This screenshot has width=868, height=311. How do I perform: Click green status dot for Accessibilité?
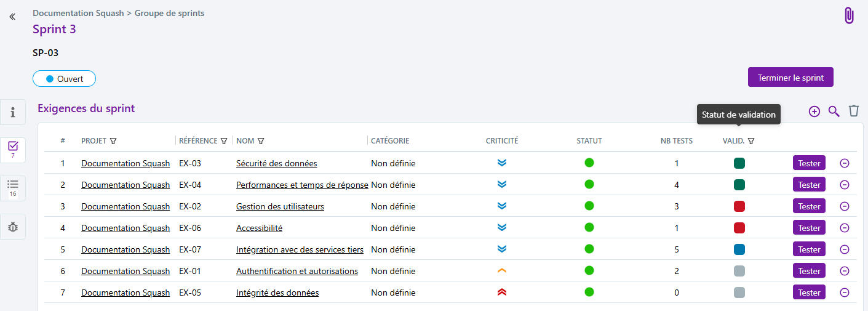pyautogui.click(x=589, y=227)
